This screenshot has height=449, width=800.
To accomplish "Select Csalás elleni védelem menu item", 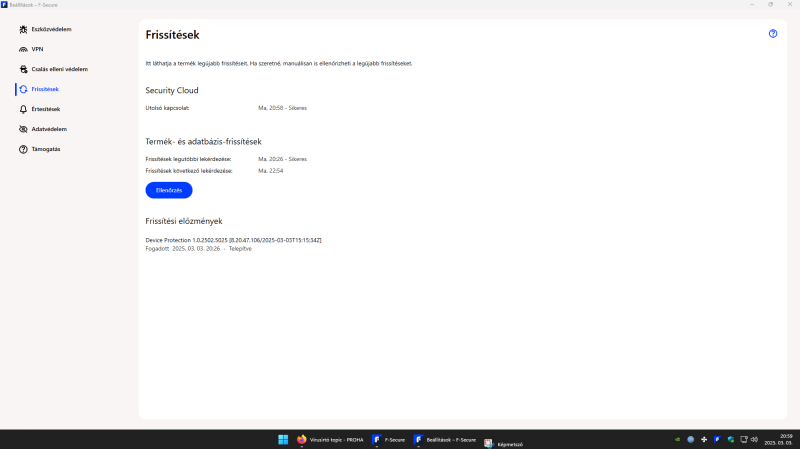I will 59,69.
